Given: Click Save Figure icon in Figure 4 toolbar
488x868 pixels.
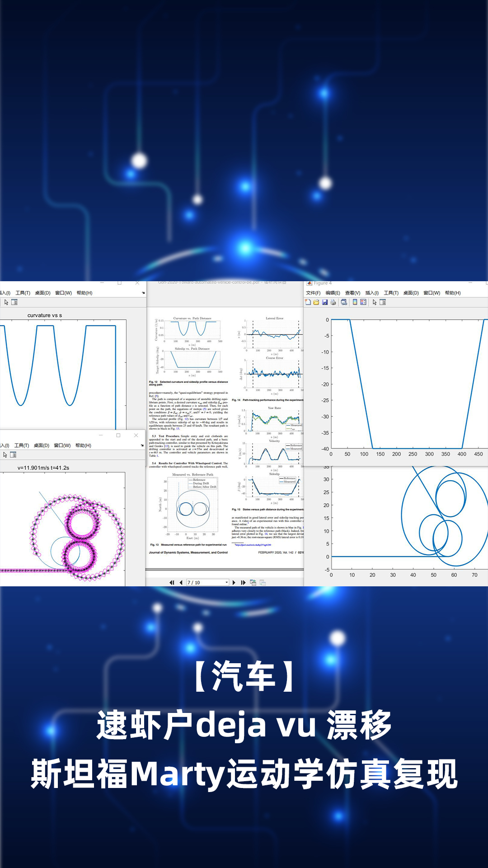Looking at the screenshot, I should pos(325,302).
